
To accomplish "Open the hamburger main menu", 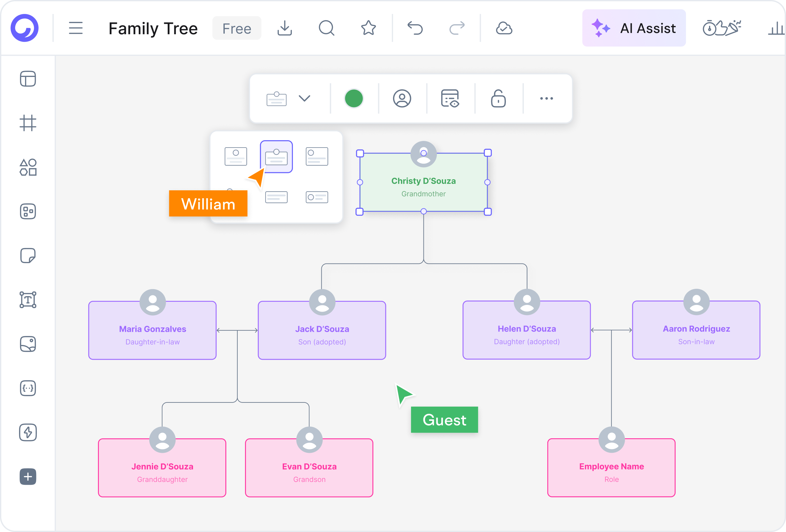I will tap(76, 28).
